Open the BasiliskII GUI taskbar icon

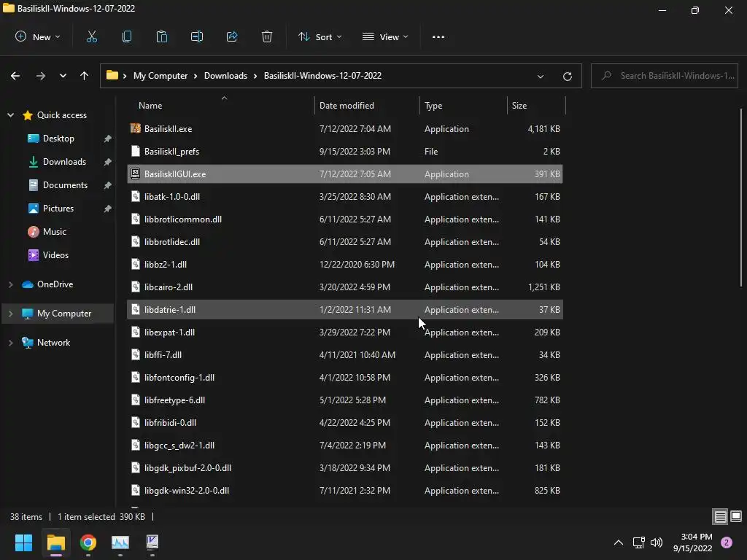[152, 542]
